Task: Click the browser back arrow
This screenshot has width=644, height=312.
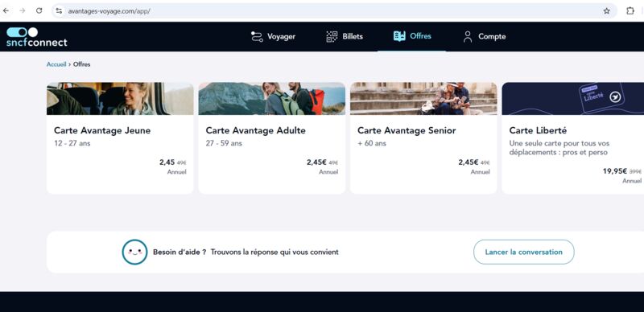Action: 6,10
